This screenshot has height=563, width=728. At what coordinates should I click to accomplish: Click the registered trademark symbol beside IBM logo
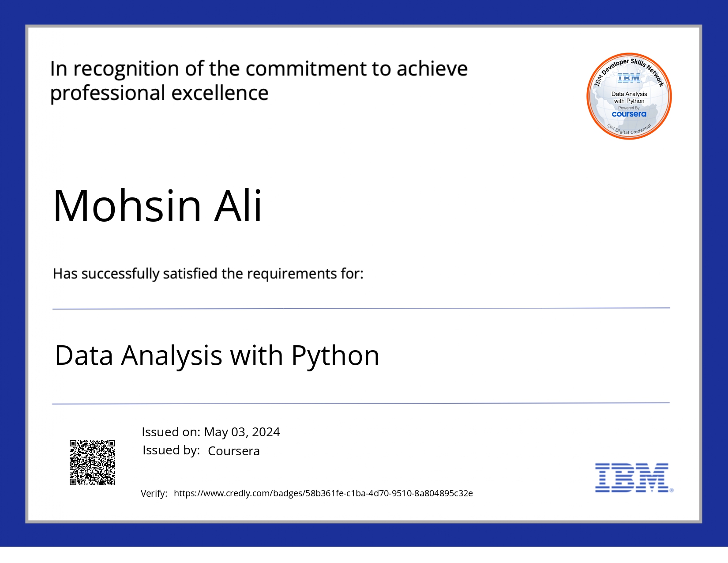(672, 490)
